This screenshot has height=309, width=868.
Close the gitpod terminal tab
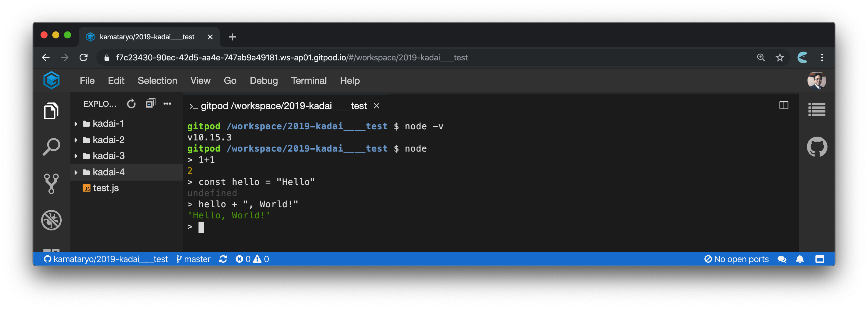tap(377, 106)
